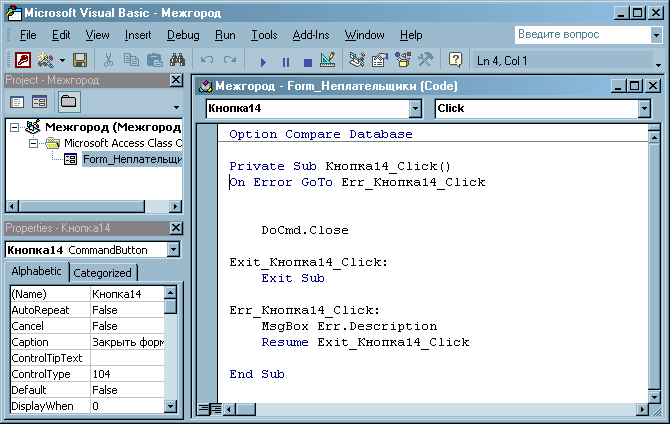The height and width of the screenshot is (424, 670).
Task: Close the Project panel
Action: (176, 80)
